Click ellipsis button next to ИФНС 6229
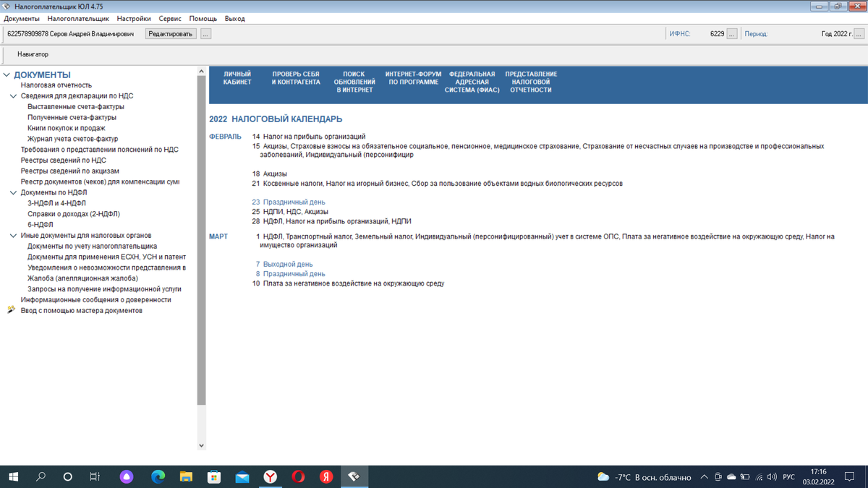This screenshot has height=488, width=868. (732, 34)
